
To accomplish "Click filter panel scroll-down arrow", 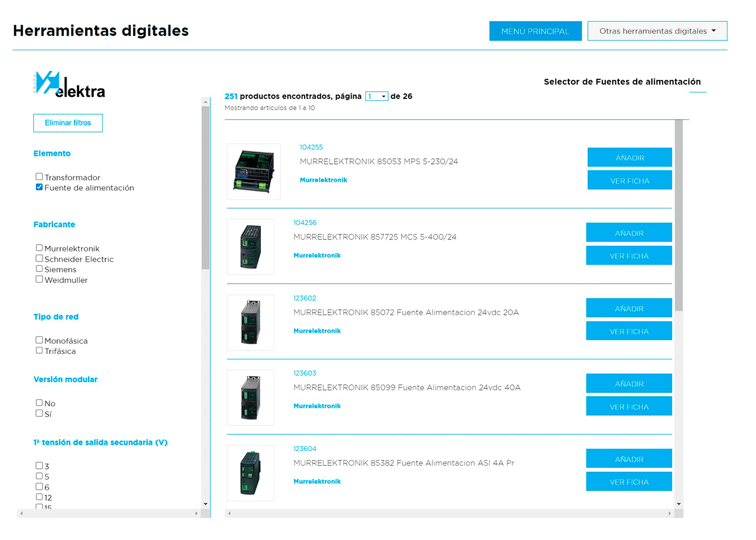I will [x=206, y=504].
